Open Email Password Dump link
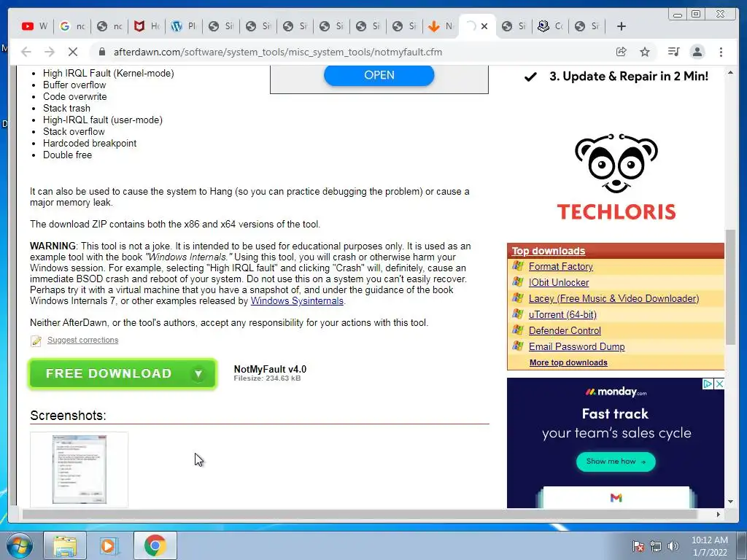Image resolution: width=747 pixels, height=560 pixels. [576, 346]
